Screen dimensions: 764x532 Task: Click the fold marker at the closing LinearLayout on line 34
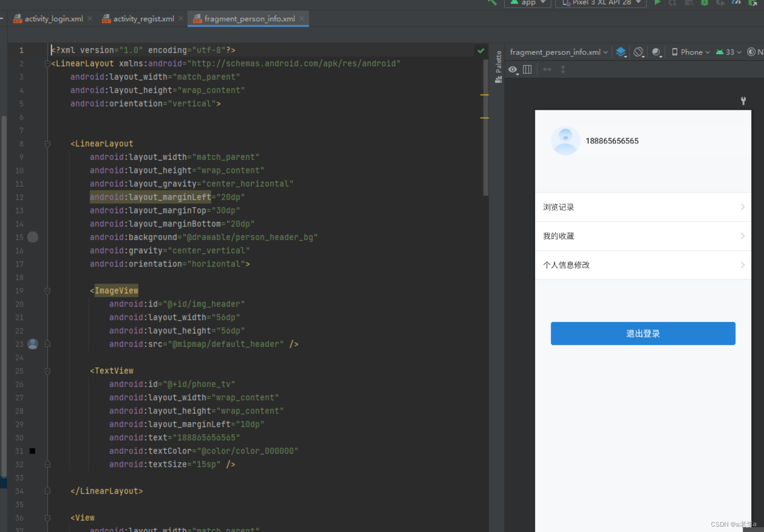(x=48, y=491)
